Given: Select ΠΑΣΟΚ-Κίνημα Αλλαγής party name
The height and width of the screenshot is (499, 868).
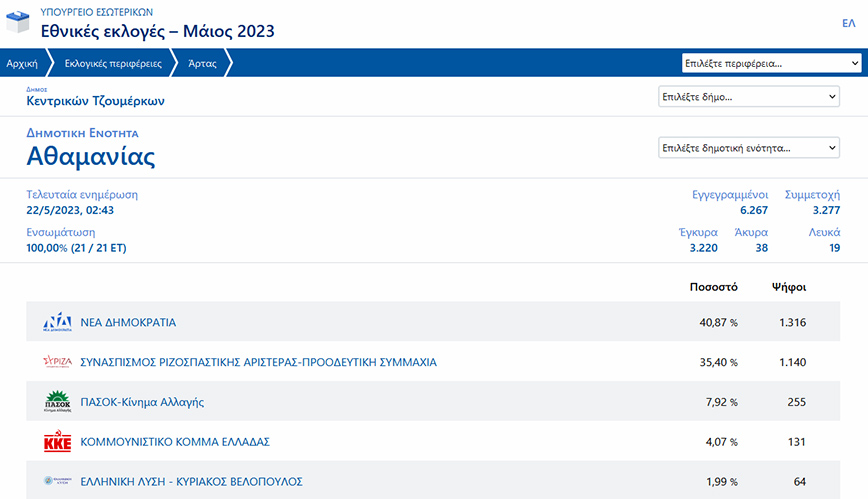Looking at the screenshot, I should click(x=142, y=402).
